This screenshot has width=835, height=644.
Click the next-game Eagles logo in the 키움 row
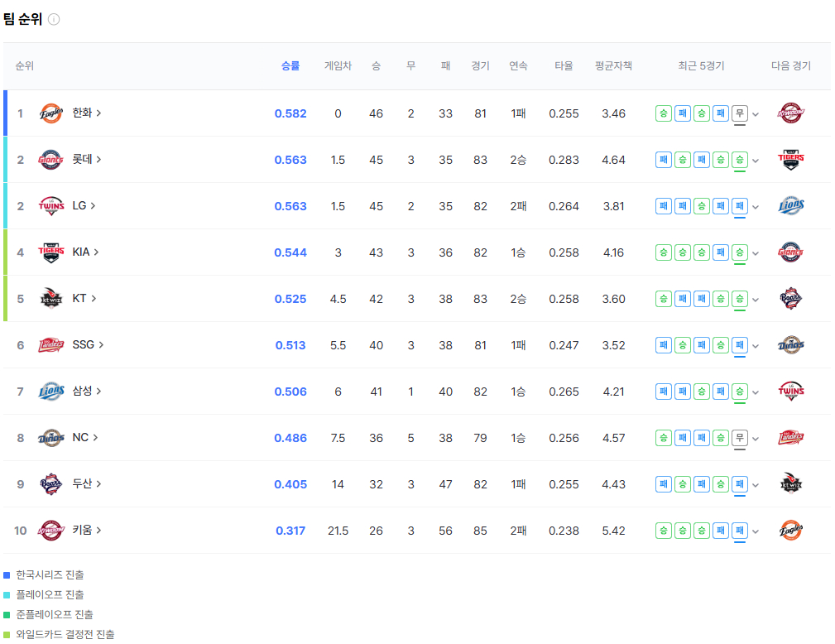pyautogui.click(x=791, y=531)
